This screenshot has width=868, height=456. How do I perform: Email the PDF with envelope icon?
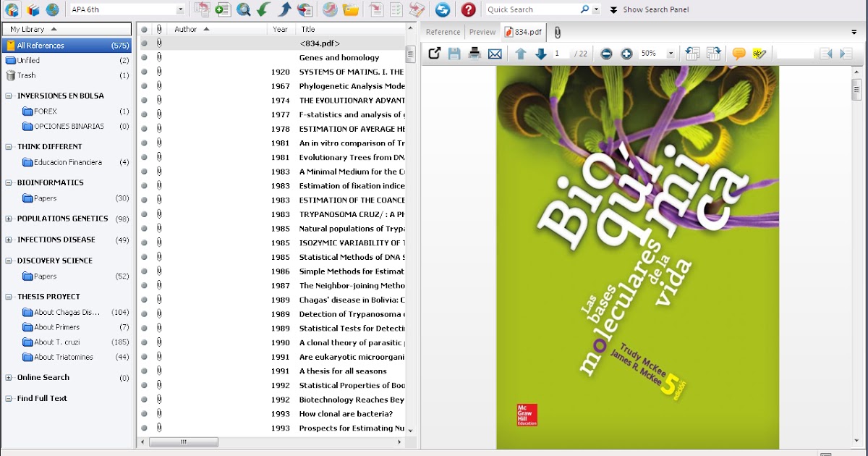click(x=495, y=54)
